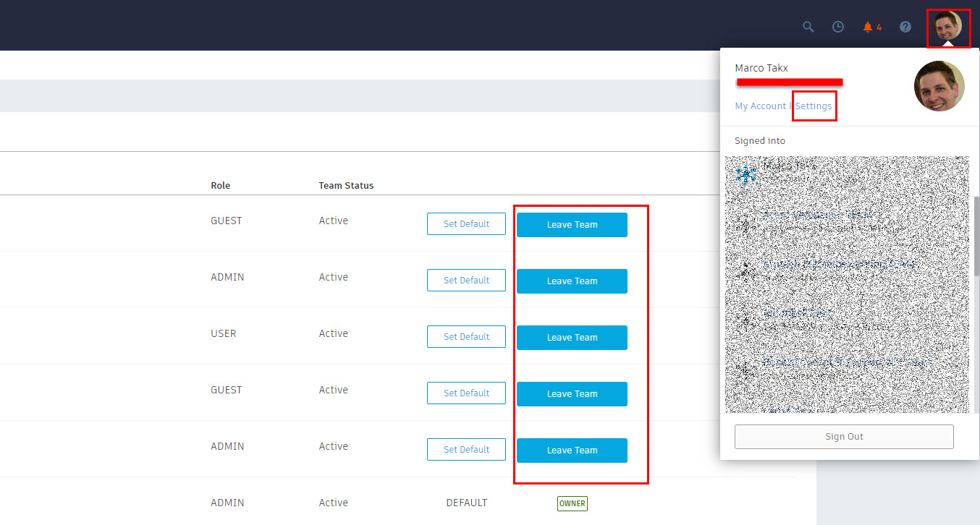Click the Marco Takx username text
Viewport: 980px width, 525px height.
[x=761, y=67]
